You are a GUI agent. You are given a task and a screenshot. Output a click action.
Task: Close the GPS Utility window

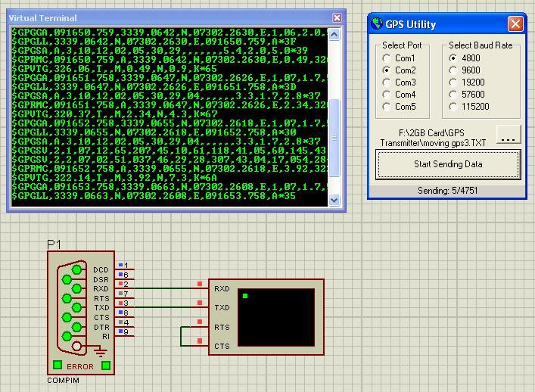coord(515,24)
